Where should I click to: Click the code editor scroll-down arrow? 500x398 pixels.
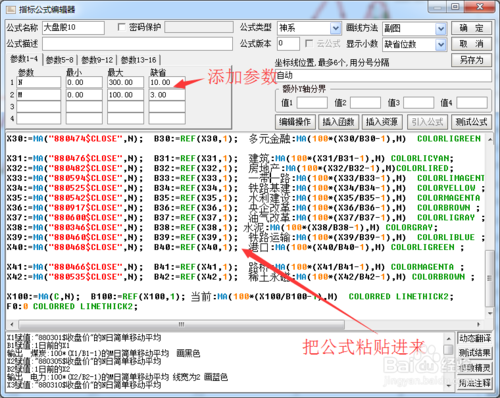pos(490,313)
